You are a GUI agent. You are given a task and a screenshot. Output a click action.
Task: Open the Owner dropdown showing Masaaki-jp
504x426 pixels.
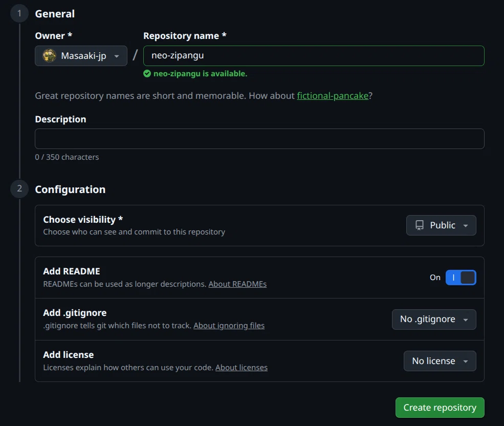(81, 56)
